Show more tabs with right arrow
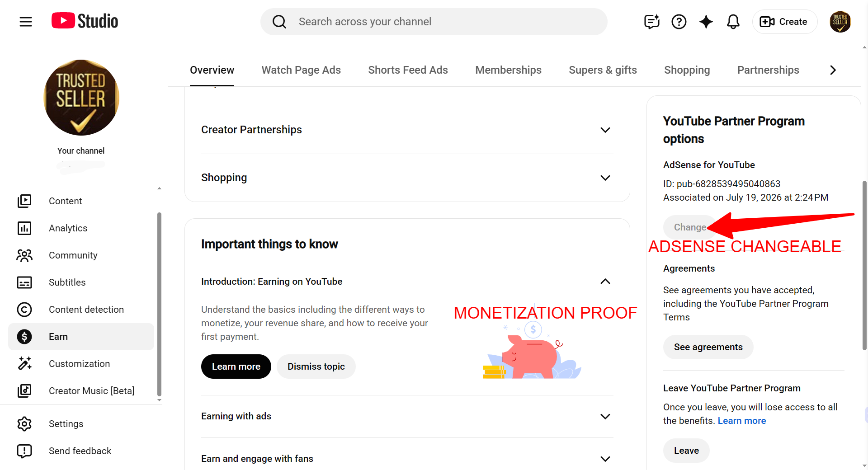The height and width of the screenshot is (470, 868). pyautogui.click(x=833, y=70)
